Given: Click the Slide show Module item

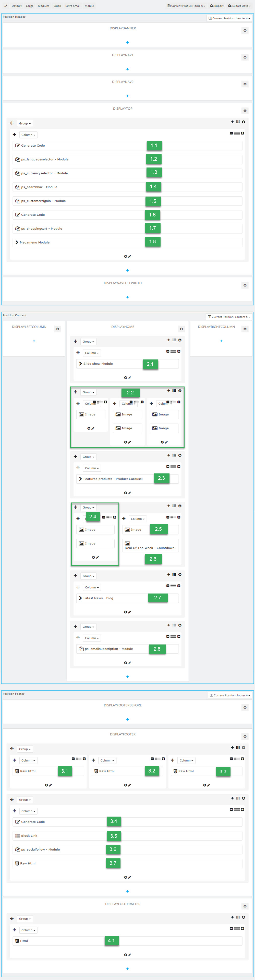Looking at the screenshot, I should [98, 364].
